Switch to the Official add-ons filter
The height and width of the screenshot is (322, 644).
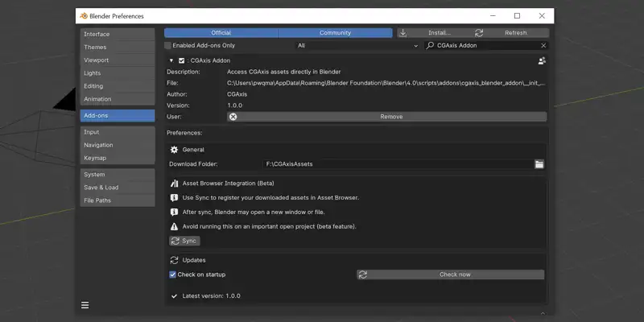pyautogui.click(x=221, y=33)
